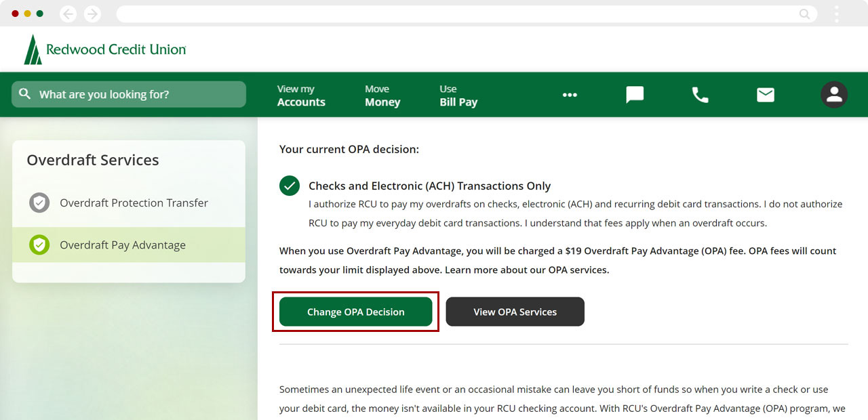
Task: Open View my Accounts menu
Action: point(301,96)
